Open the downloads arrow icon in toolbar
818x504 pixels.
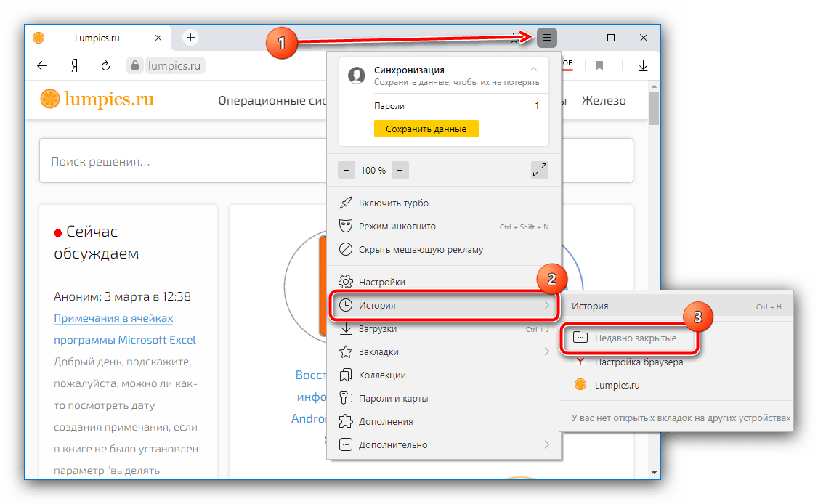[643, 66]
